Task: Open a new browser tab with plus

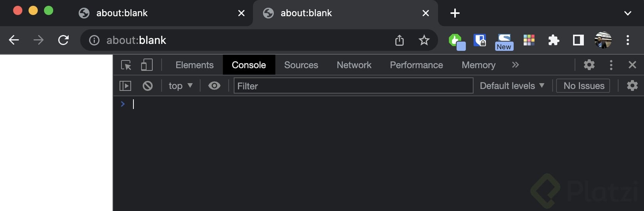Action: (455, 13)
